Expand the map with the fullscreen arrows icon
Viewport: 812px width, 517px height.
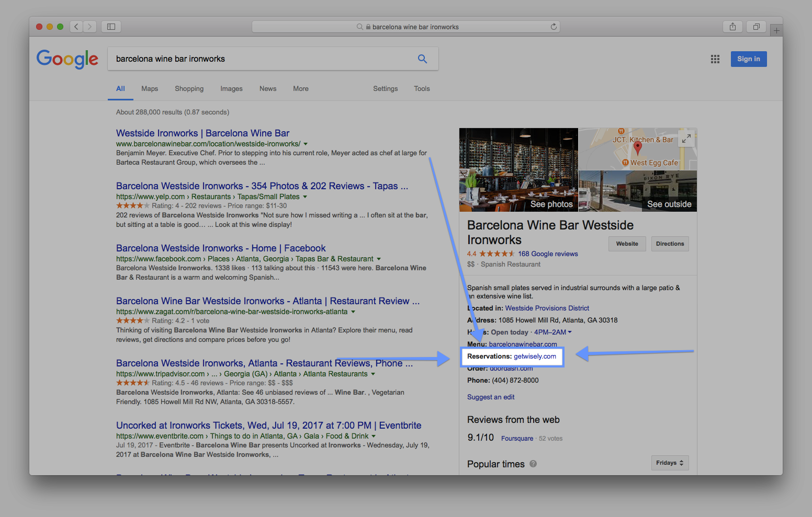click(686, 139)
